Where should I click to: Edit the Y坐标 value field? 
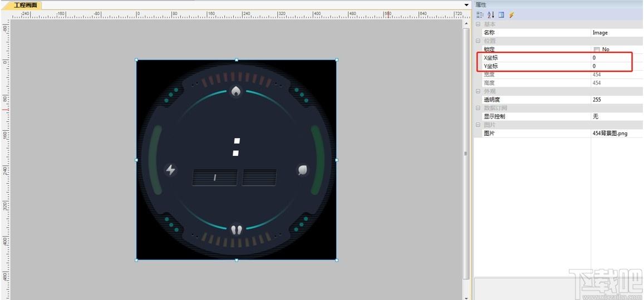617,66
